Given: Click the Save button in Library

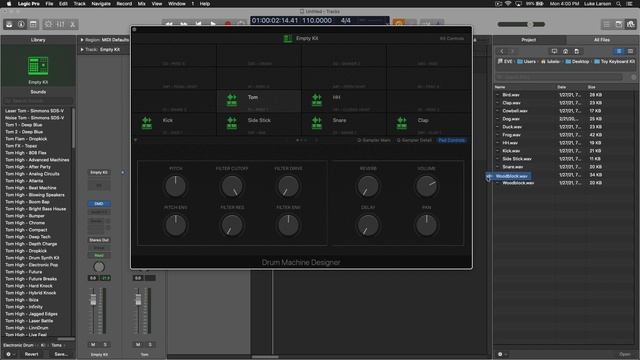Looking at the screenshot, I should [61, 354].
